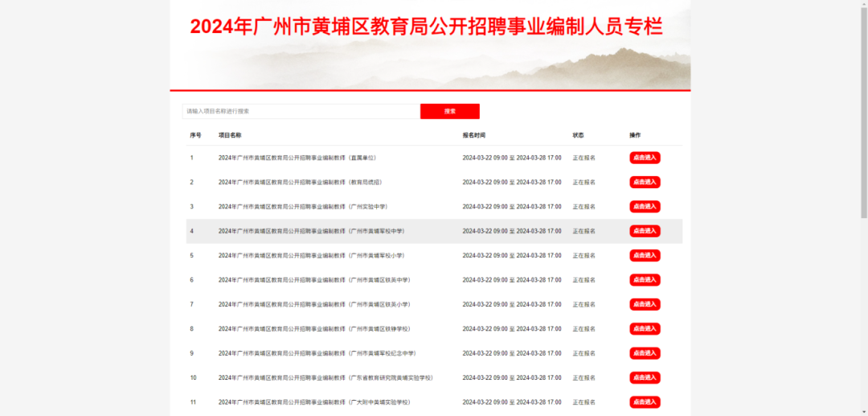Click 正在报名 status in row 4

click(584, 231)
